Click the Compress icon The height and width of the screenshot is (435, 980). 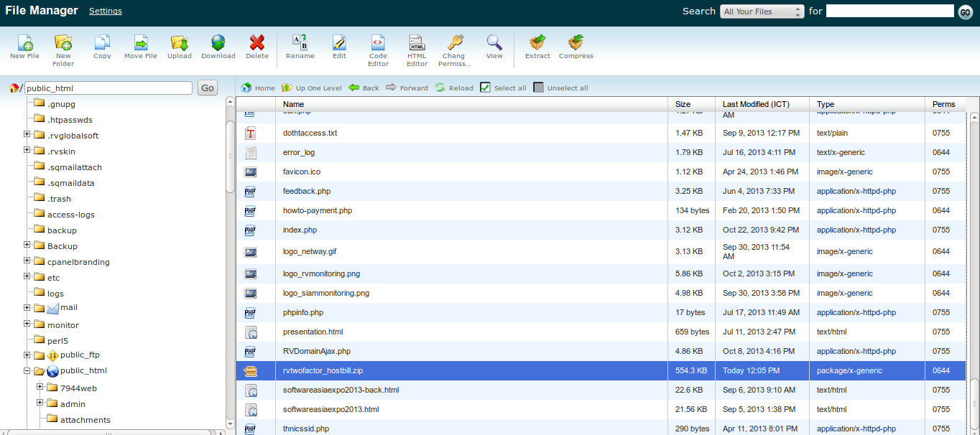point(575,43)
